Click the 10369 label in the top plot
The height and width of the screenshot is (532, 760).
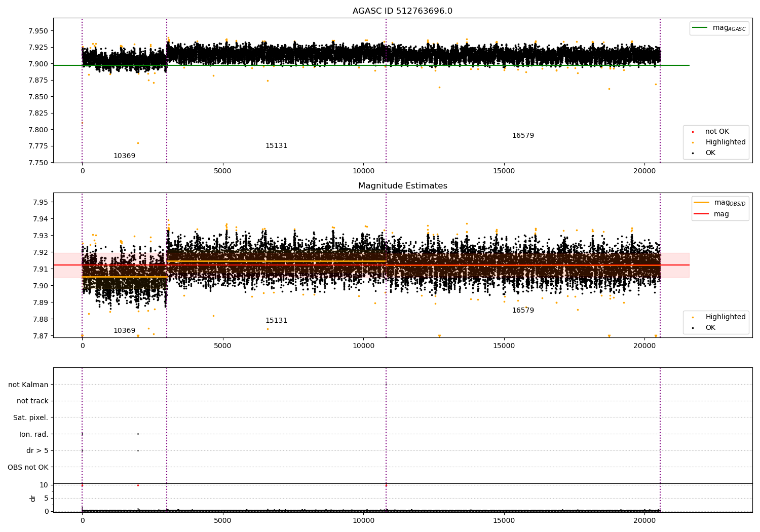[x=124, y=156]
